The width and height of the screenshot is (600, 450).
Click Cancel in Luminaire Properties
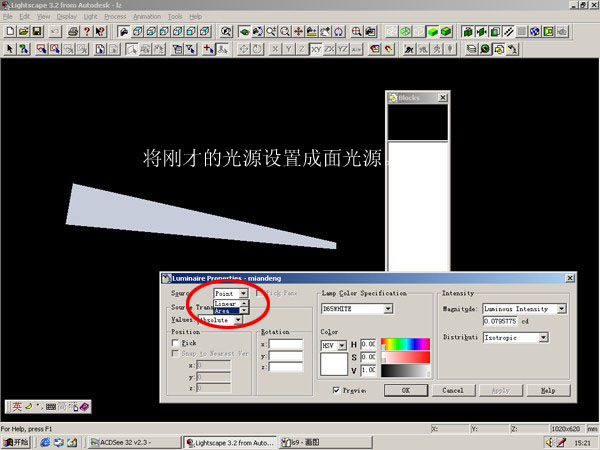pos(453,390)
